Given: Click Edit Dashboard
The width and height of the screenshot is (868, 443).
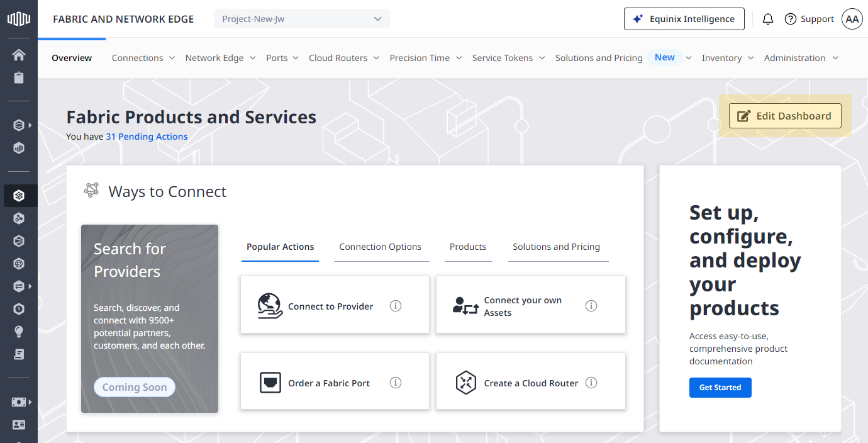Looking at the screenshot, I should click(785, 116).
